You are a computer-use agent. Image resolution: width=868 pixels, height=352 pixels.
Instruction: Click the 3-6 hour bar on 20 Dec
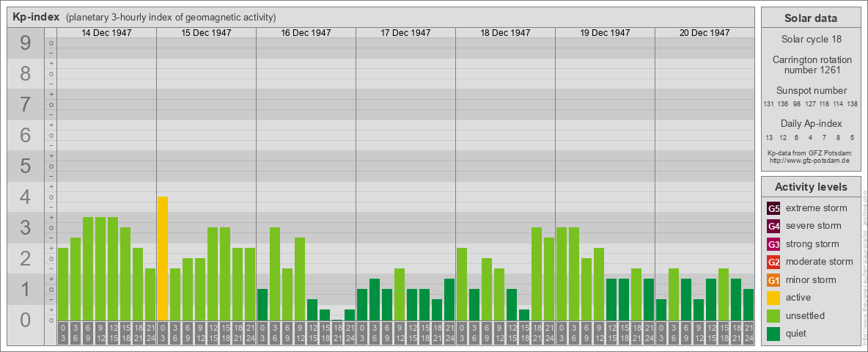674,295
